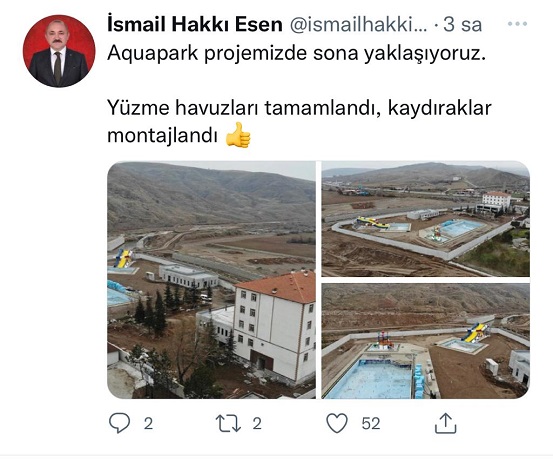Like the tweet with the heart icon
553x461 pixels.
click(x=337, y=423)
